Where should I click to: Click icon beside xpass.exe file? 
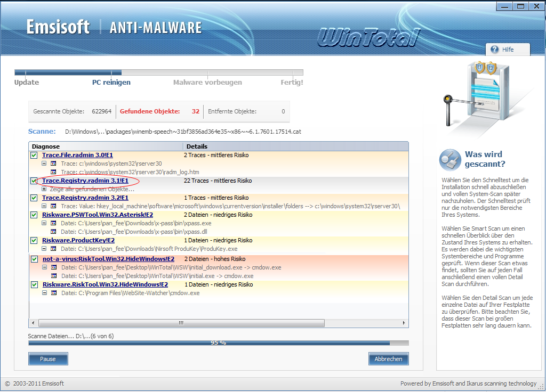[53, 223]
